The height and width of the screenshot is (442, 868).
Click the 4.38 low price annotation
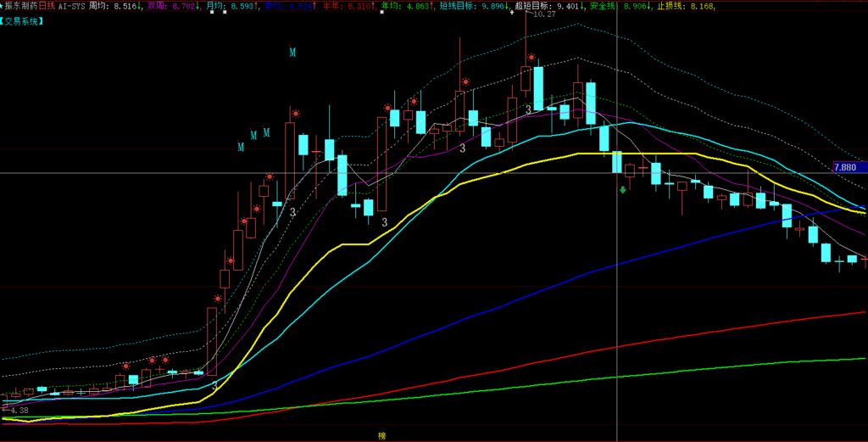(x=19, y=411)
